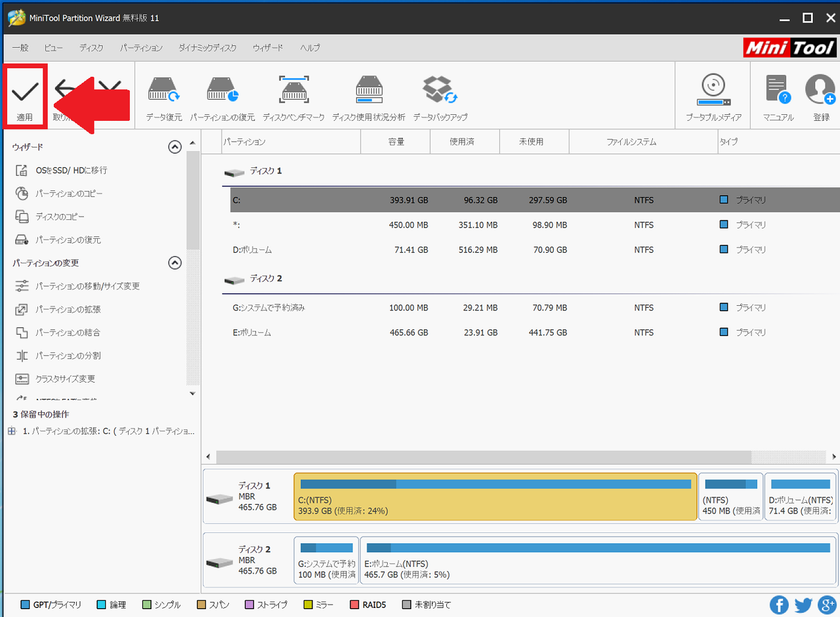This screenshot has height=617, width=840.
Task: Create ブータブルメディア bootable media
Action: tap(713, 98)
